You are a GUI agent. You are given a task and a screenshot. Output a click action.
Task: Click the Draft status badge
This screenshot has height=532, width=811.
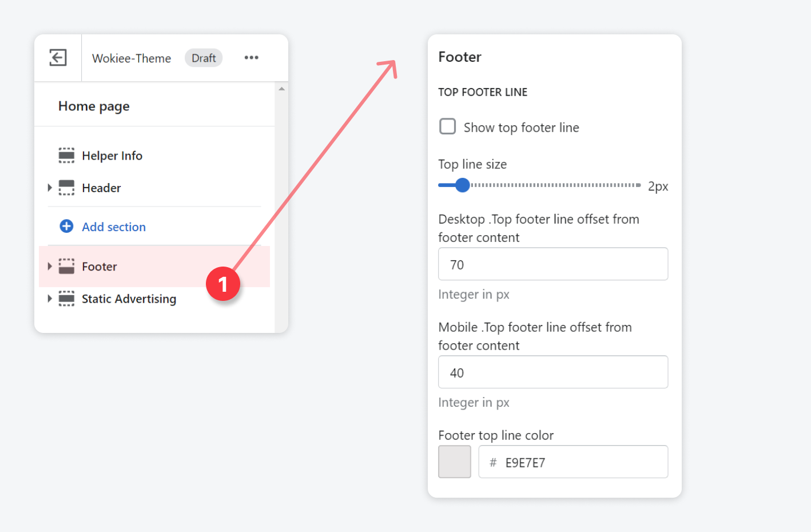coord(204,58)
